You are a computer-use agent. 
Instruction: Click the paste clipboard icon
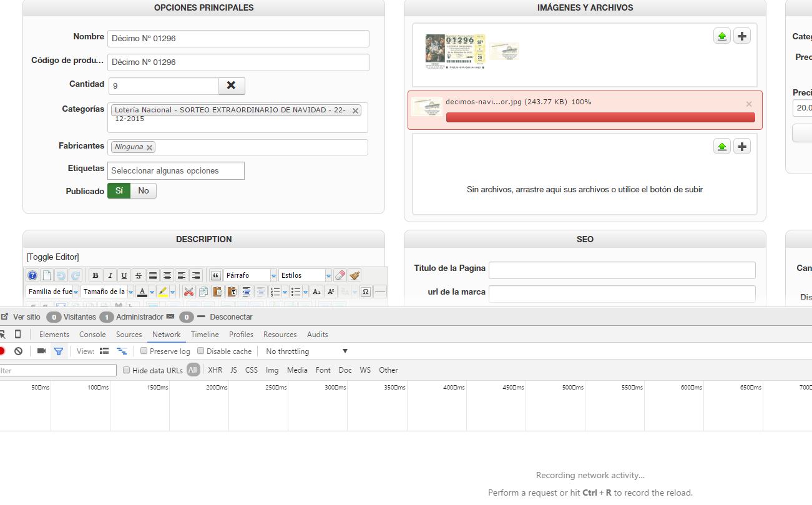point(217,292)
